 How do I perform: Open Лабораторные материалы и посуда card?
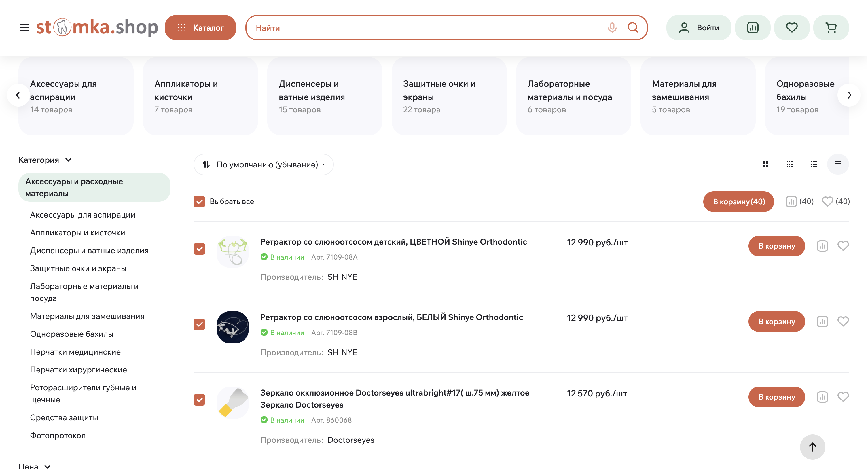pyautogui.click(x=573, y=96)
